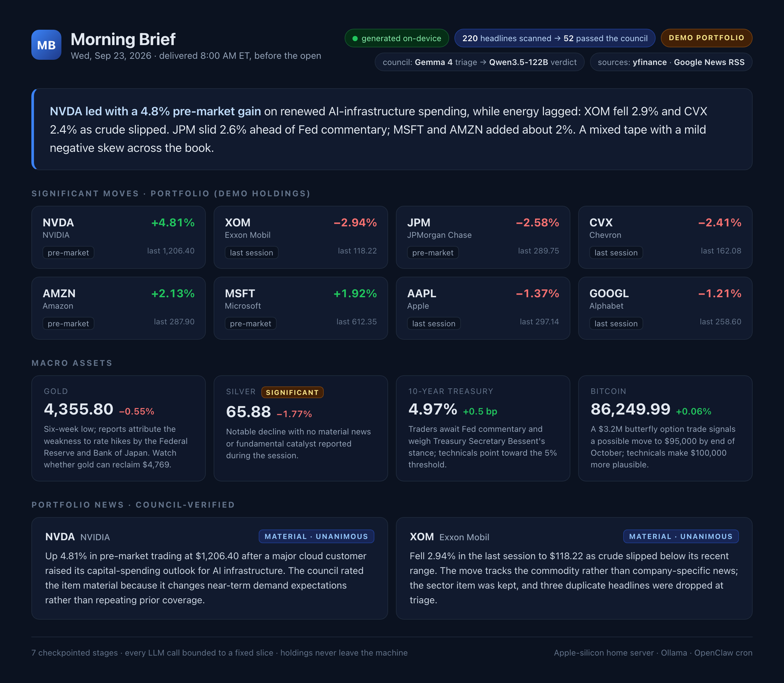Click the XOM Exxon Mobil news heading
The height and width of the screenshot is (683, 784).
(449, 537)
